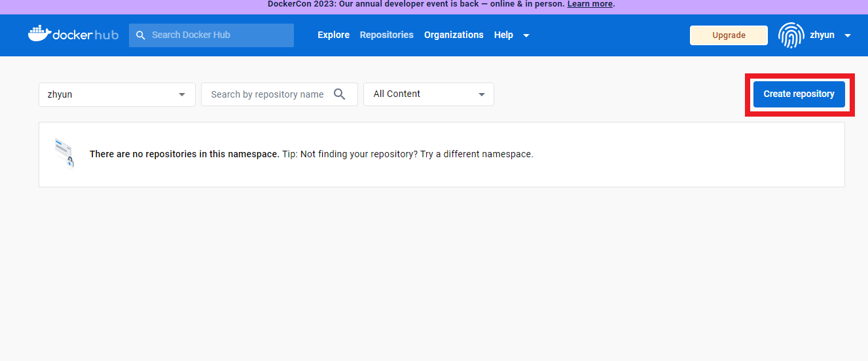Open the Organizations page
This screenshot has width=868, height=361.
point(454,35)
